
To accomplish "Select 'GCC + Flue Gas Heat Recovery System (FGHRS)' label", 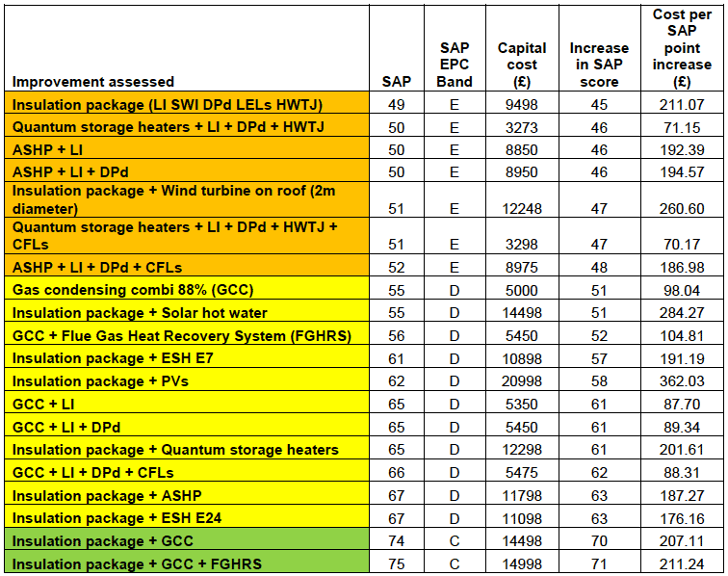I will point(182,336).
